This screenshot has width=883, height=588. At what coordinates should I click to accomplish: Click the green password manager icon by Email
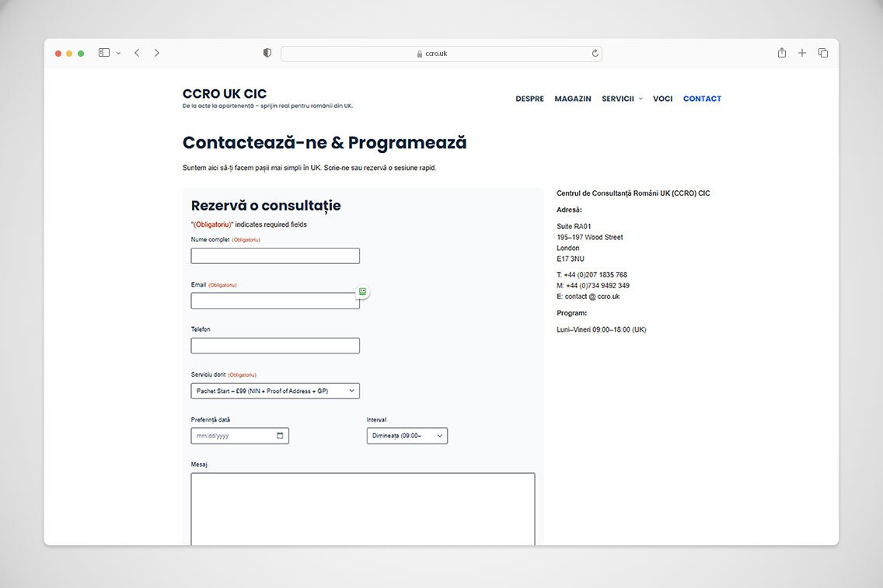(x=361, y=291)
